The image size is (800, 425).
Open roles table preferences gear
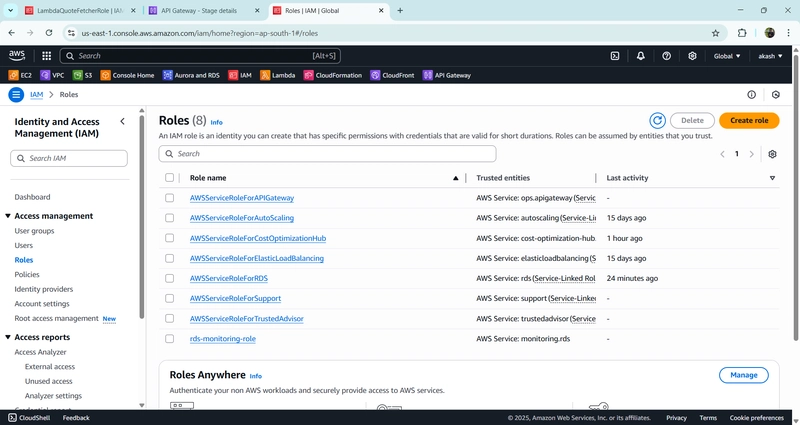pyautogui.click(x=772, y=154)
